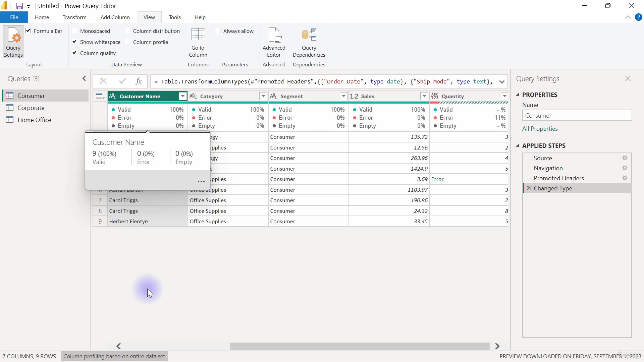Check the Always allow parameter option
The height and width of the screenshot is (362, 644).
(x=218, y=31)
